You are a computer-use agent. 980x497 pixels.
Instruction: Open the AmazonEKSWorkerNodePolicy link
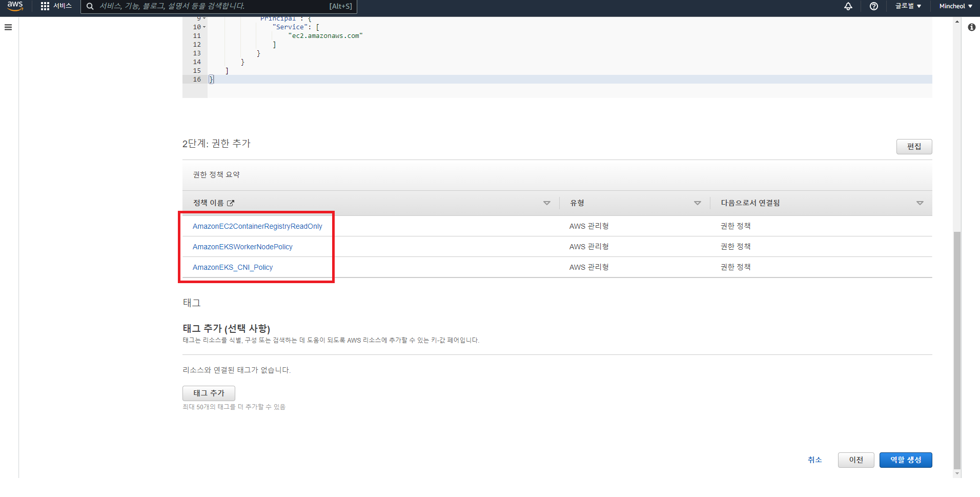click(x=242, y=247)
